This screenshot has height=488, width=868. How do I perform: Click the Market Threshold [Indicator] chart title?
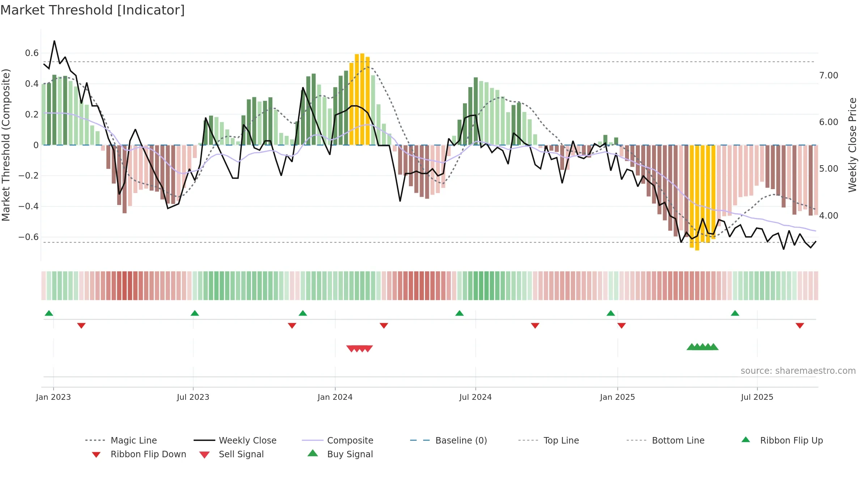point(93,10)
